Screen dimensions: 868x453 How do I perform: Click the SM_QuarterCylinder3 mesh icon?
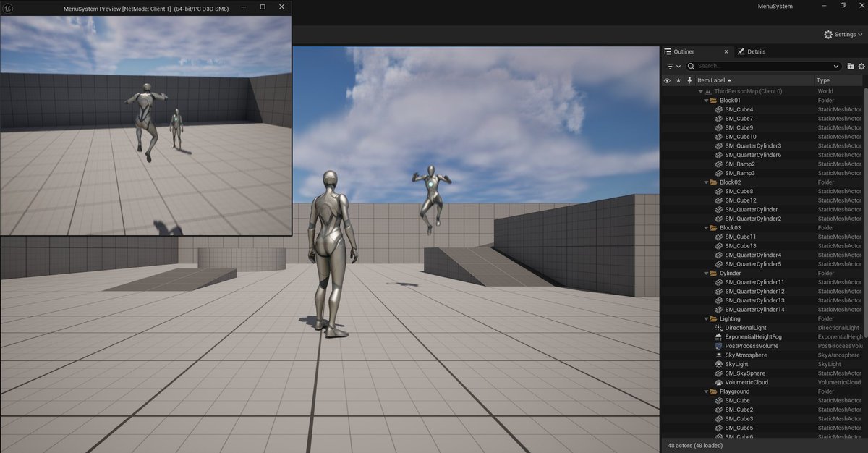point(718,146)
